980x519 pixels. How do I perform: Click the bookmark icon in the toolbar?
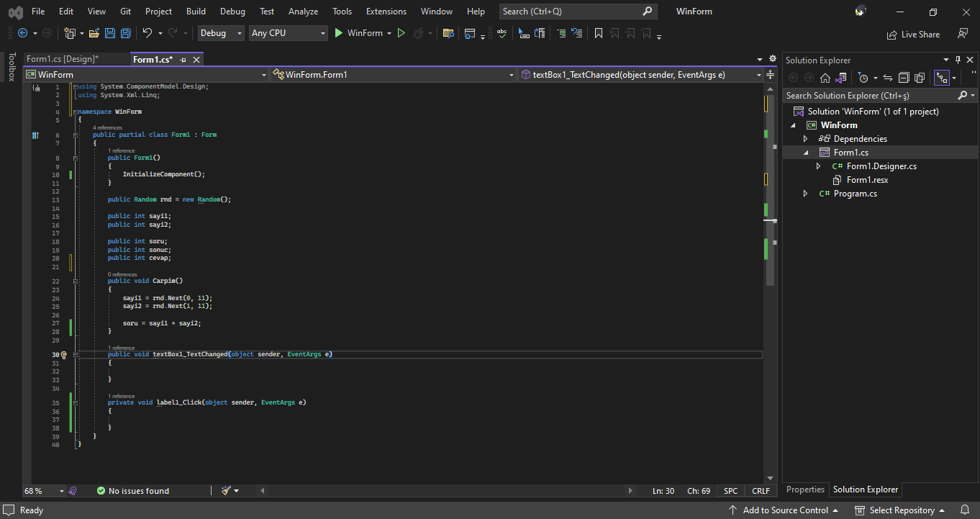point(598,33)
